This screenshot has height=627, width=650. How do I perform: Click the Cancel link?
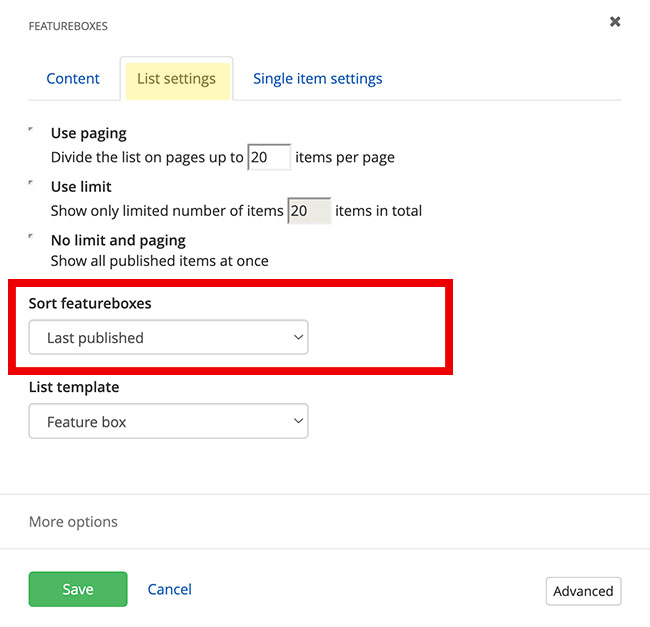tap(169, 589)
